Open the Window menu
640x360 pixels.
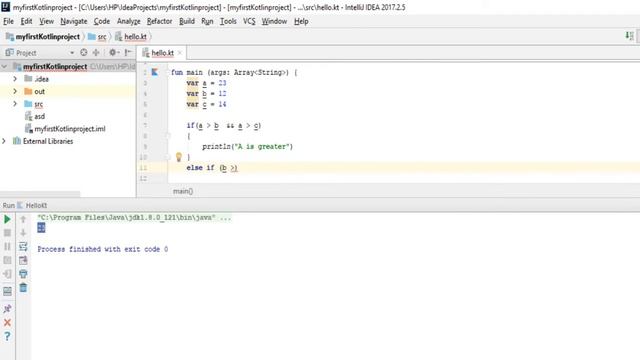274,21
